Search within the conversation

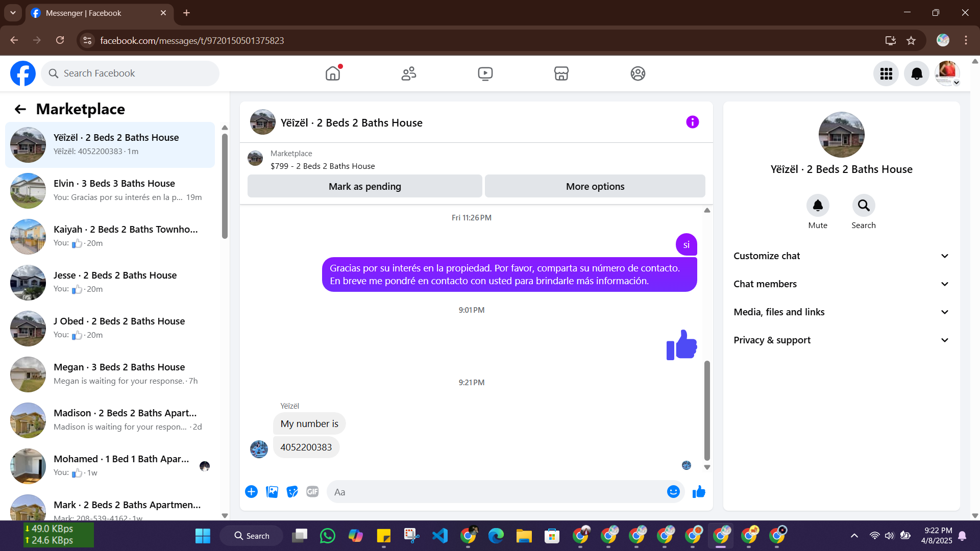[864, 206]
